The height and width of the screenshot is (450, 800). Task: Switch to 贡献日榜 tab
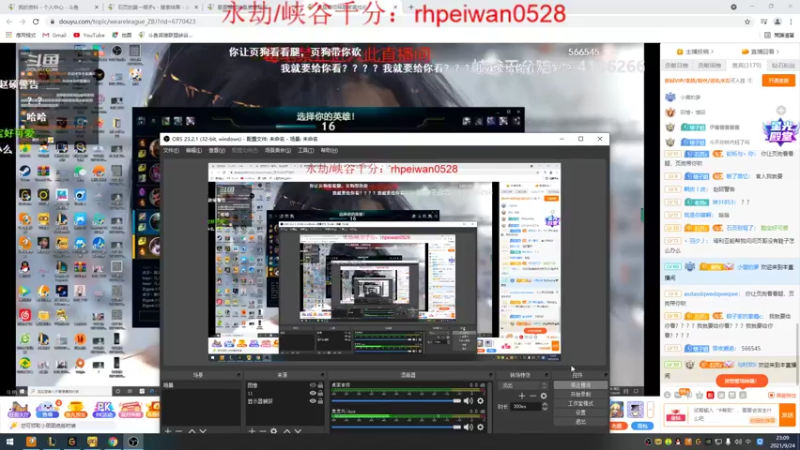tap(677, 65)
